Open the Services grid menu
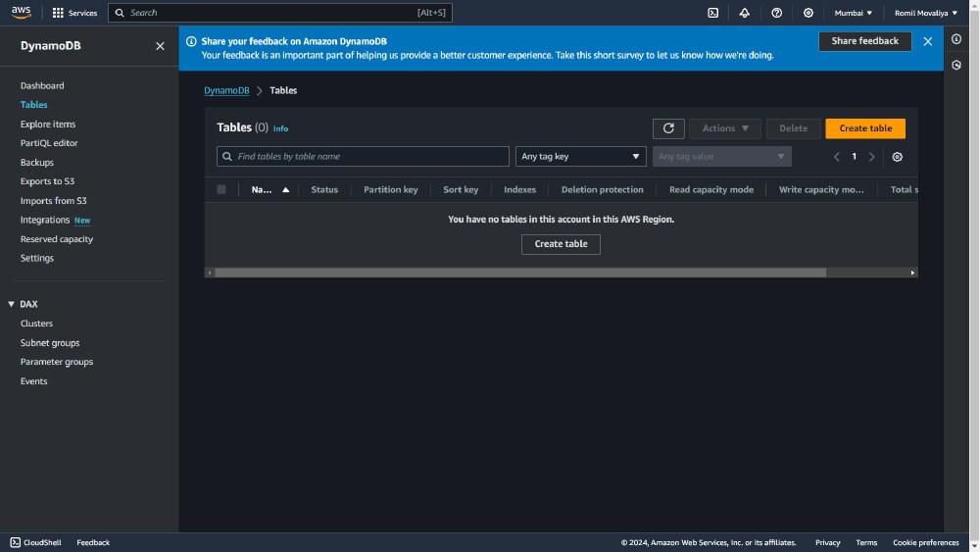 point(74,13)
